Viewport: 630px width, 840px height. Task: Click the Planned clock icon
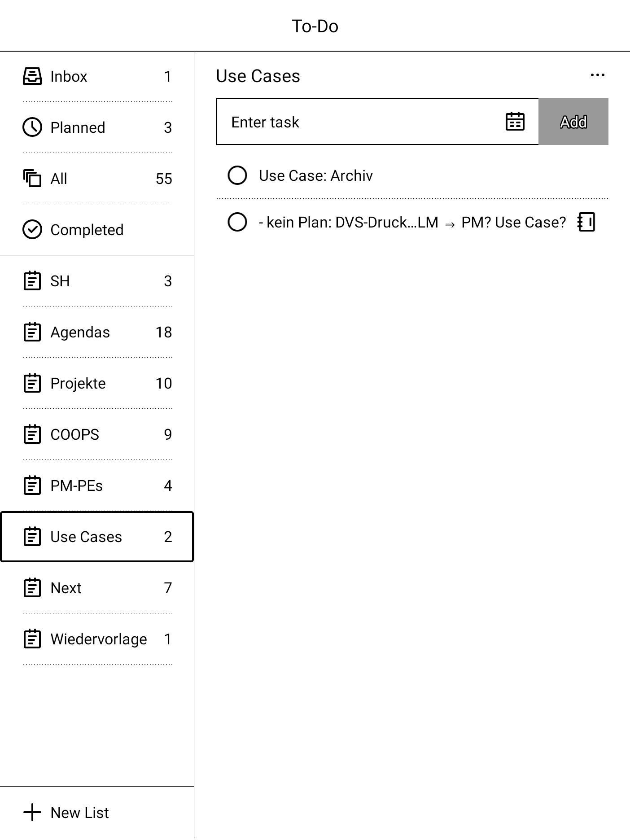pos(32,127)
